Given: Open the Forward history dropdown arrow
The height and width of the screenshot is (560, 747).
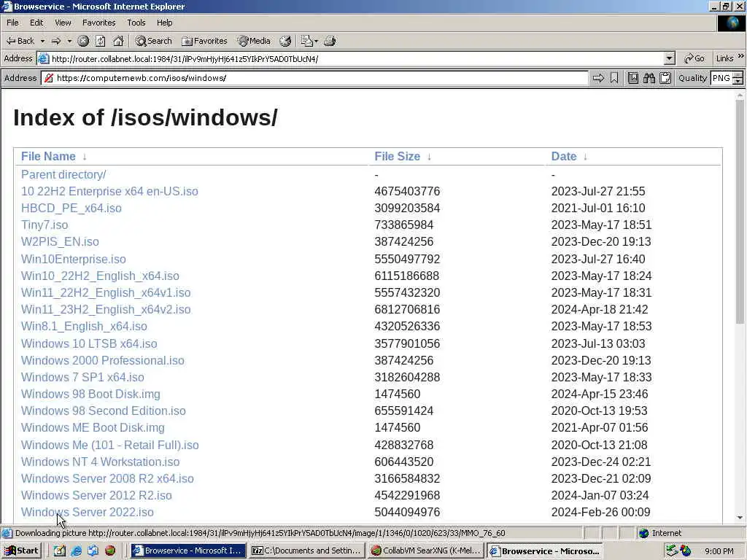Looking at the screenshot, I should click(69, 41).
